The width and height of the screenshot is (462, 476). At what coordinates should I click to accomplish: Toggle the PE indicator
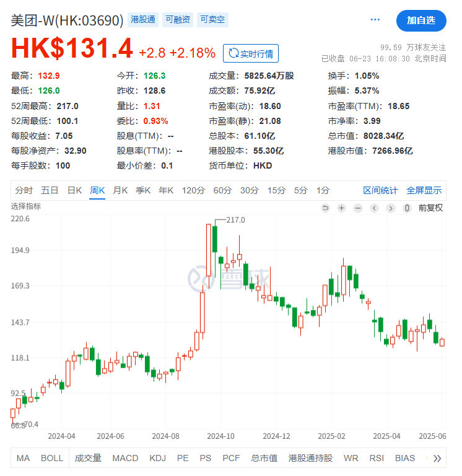[x=183, y=459]
